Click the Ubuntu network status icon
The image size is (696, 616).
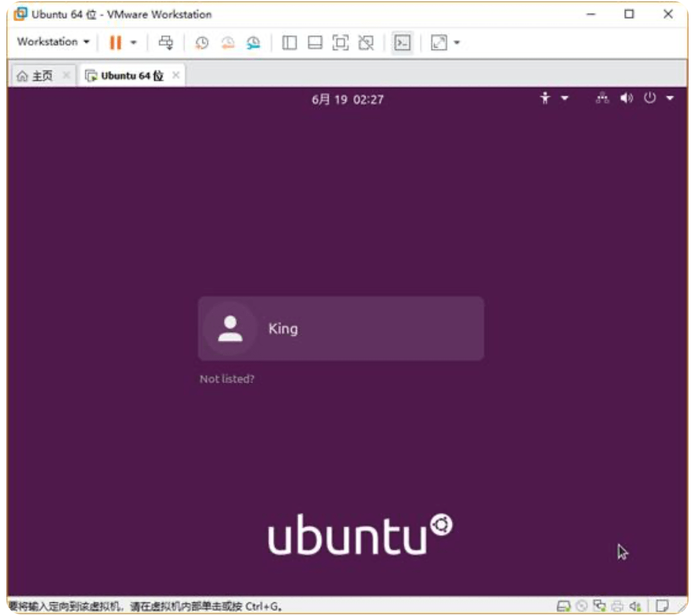[602, 98]
